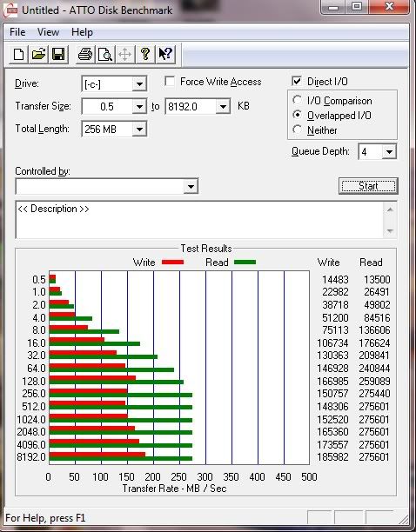The width and height of the screenshot is (416, 532).
Task: Open the File menu
Action: tap(17, 32)
